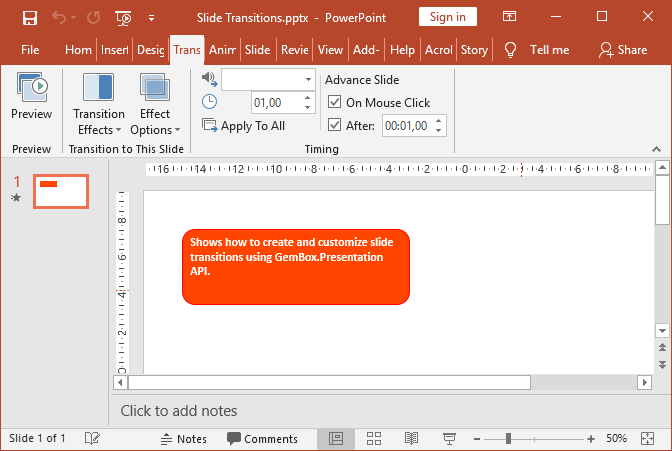Image resolution: width=672 pixels, height=451 pixels.
Task: Preview the slide transition
Action: (x=31, y=99)
